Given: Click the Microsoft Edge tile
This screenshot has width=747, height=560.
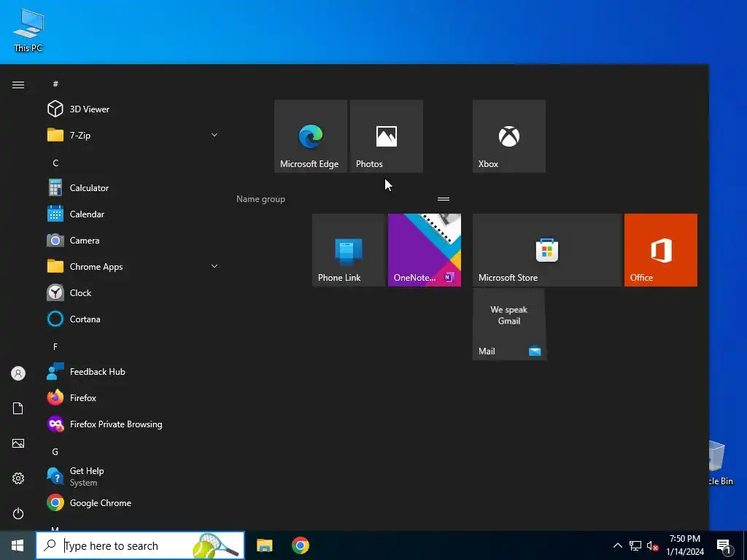Looking at the screenshot, I should point(311,136).
